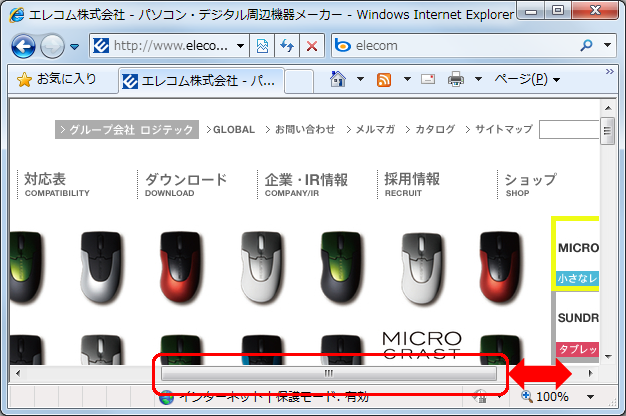Viewport: 626px width, 416px height.
Task: Open the ページ(P) menu
Action: coord(527,79)
